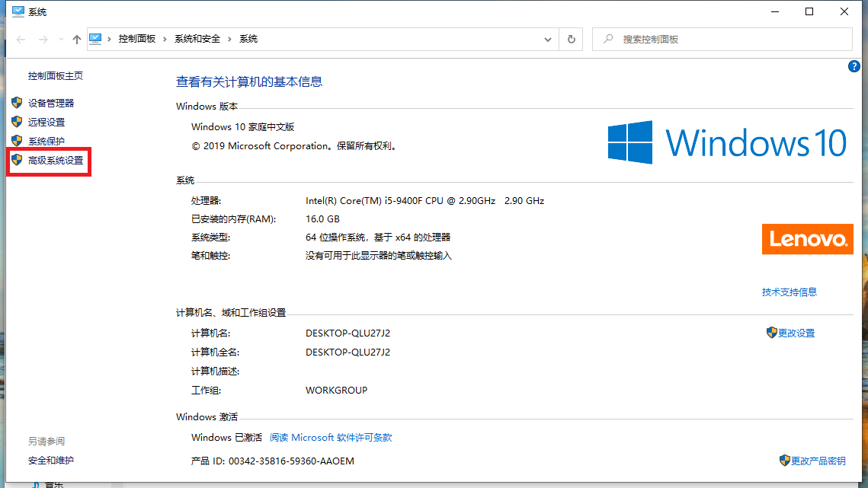Open Remote settings (远程设置) link
The width and height of the screenshot is (868, 488).
(x=46, y=123)
